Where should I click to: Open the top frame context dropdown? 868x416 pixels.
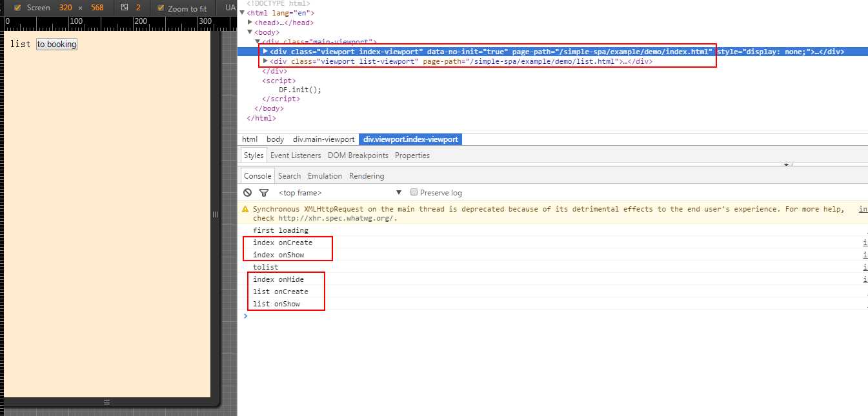[340, 193]
